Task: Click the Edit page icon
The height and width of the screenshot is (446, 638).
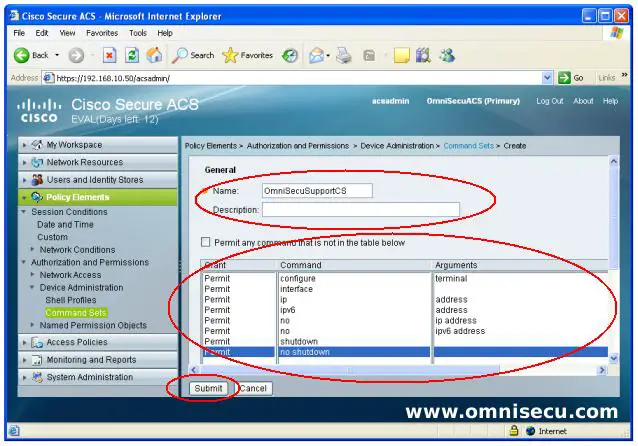Action: tap(369, 55)
